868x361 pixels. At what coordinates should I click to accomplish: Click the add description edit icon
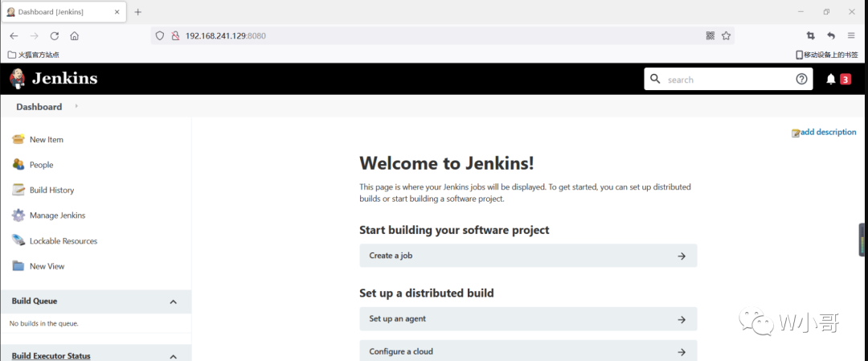[x=796, y=133]
